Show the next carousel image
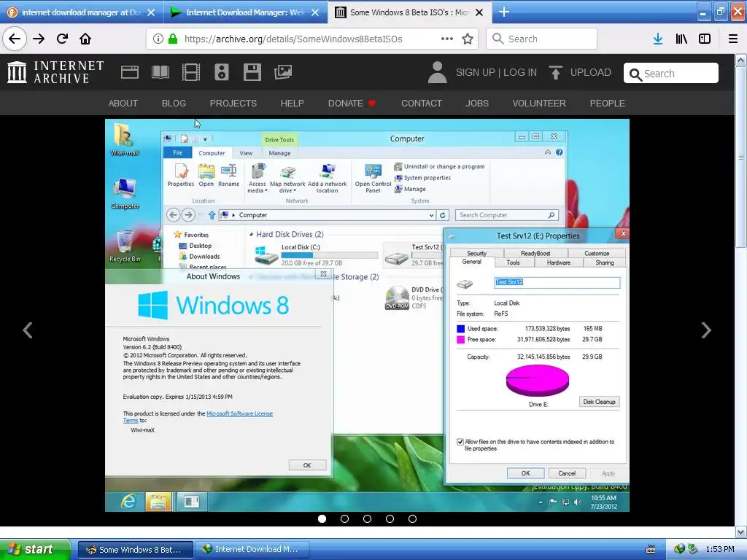Image resolution: width=747 pixels, height=560 pixels. click(x=706, y=330)
